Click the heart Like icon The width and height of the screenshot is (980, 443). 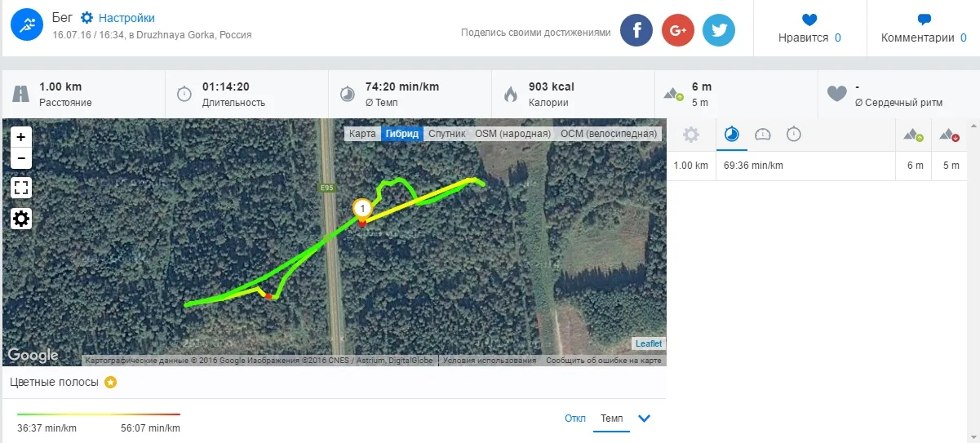809,20
